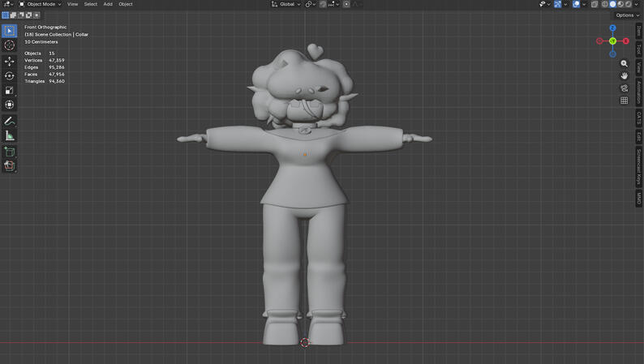Viewport: 644px width, 364px height.
Task: Expand the gizmo settings arrow
Action: (x=565, y=4)
